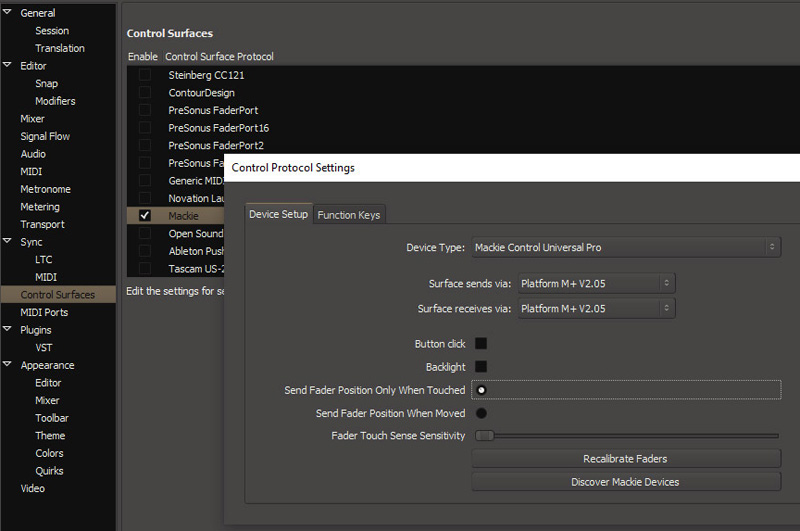Collapse the Plugins tree section
The image size is (800, 531).
tap(8, 330)
